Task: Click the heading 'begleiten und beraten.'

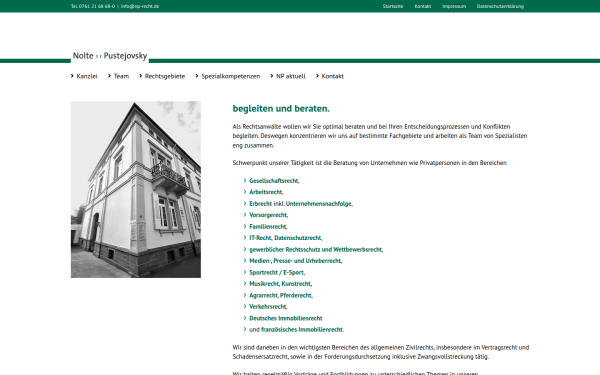Action: point(281,109)
